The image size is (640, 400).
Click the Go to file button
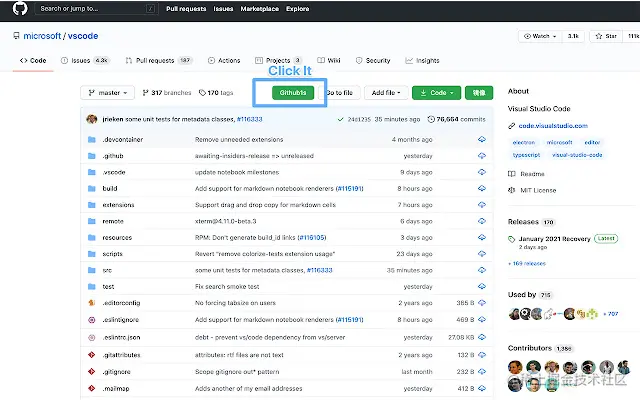339,93
